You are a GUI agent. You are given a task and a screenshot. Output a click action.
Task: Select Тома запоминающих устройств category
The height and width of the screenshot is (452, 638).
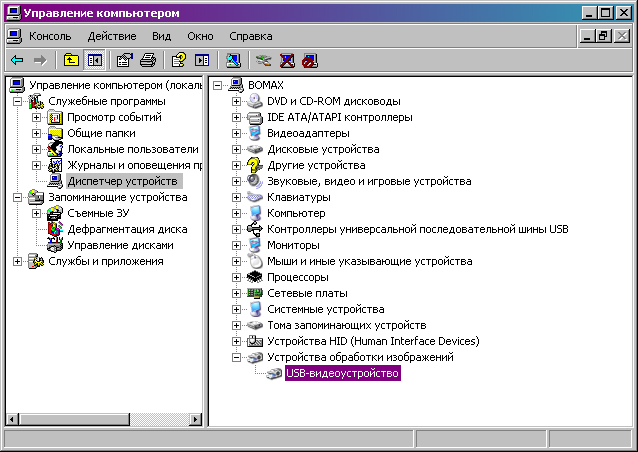tap(347, 325)
